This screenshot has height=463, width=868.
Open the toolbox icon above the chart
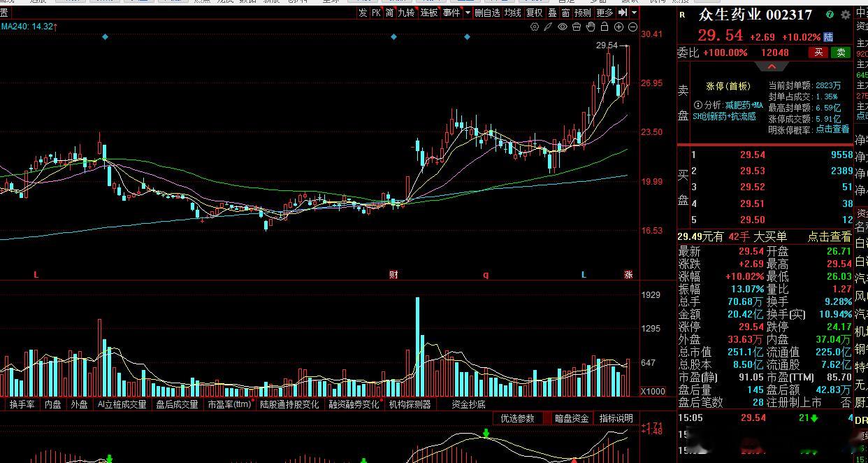click(x=577, y=27)
